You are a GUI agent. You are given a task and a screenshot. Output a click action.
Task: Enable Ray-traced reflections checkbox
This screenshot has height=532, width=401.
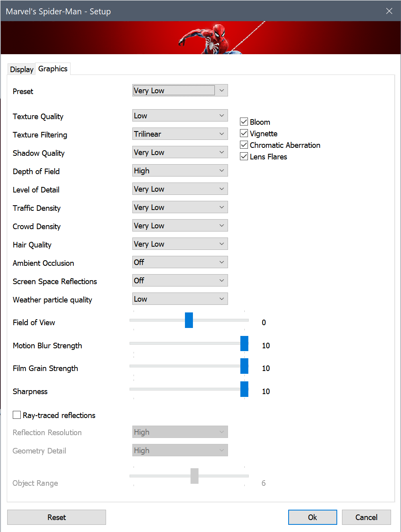(x=17, y=415)
